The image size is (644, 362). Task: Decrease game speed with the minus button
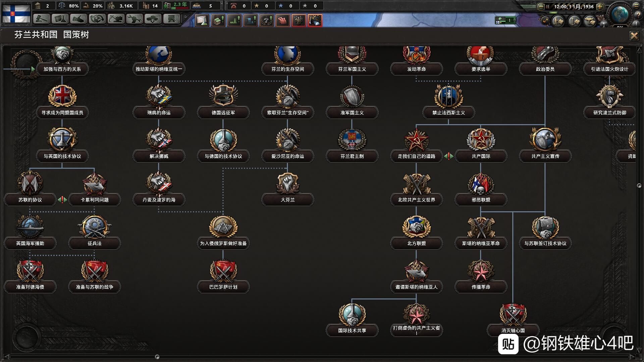pos(541,6)
